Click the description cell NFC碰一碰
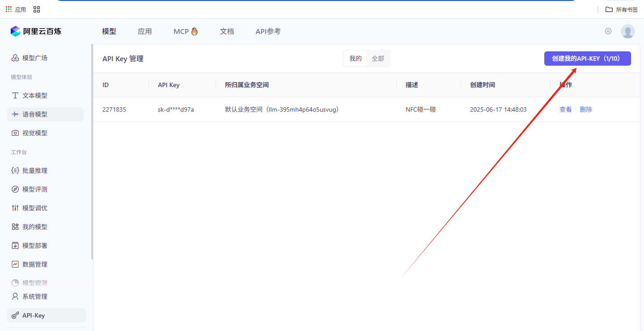 pos(420,109)
